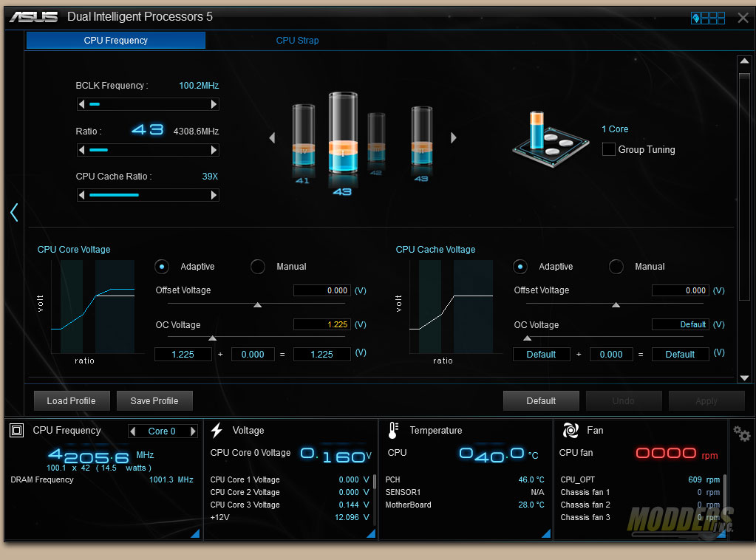This screenshot has height=560, width=756.
Task: Click the Ratio slider bar
Action: click(x=148, y=150)
